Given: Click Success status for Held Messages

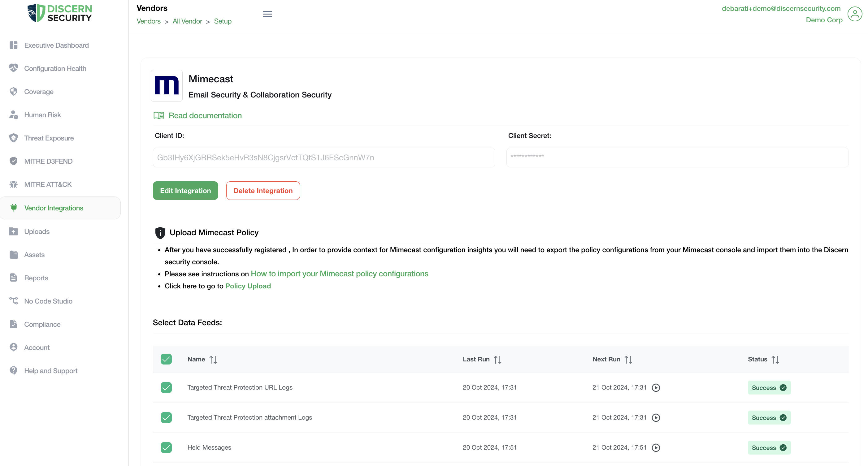Looking at the screenshot, I should pos(769,447).
